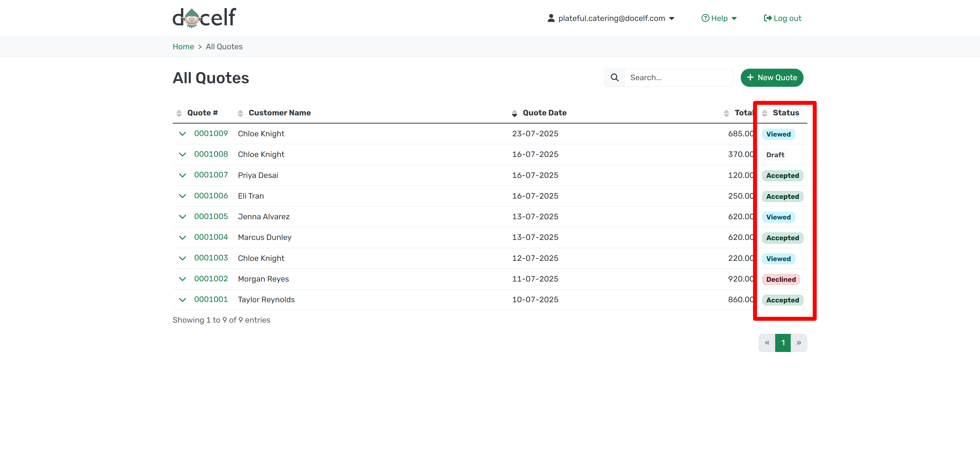Sort by Status column arrows
Image resolution: width=980 pixels, height=474 pixels.
(764, 113)
